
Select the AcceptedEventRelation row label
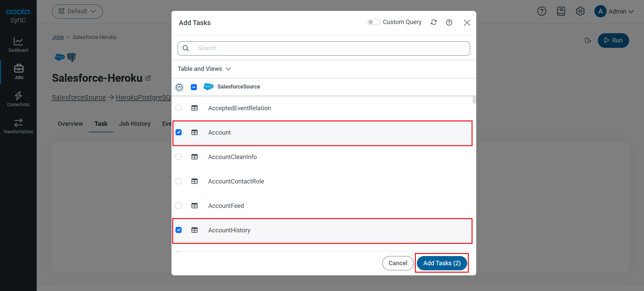pyautogui.click(x=239, y=108)
